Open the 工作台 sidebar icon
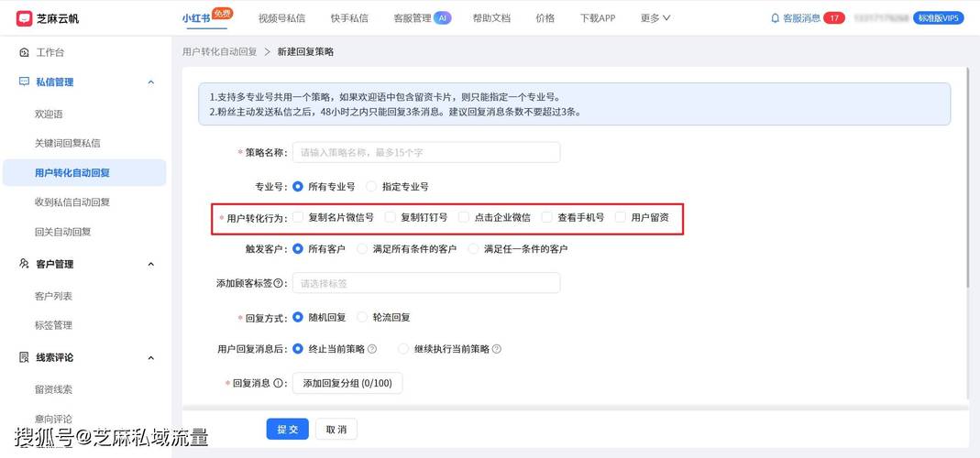The height and width of the screenshot is (458, 980). click(x=25, y=52)
